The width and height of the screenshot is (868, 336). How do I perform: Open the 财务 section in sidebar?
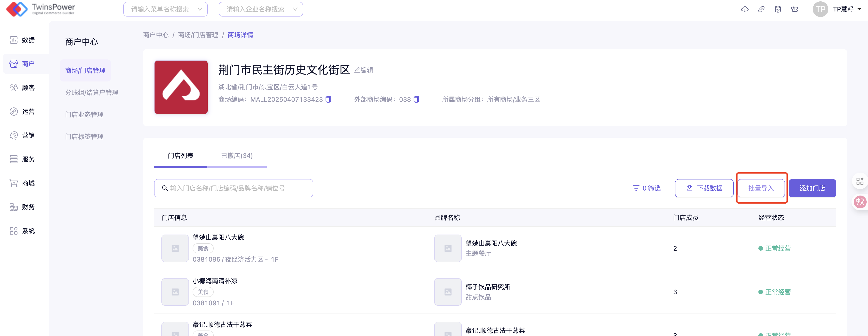click(x=22, y=207)
